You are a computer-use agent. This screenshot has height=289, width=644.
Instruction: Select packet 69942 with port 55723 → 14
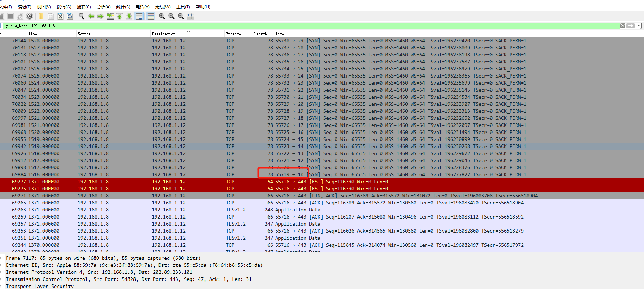click(322, 147)
